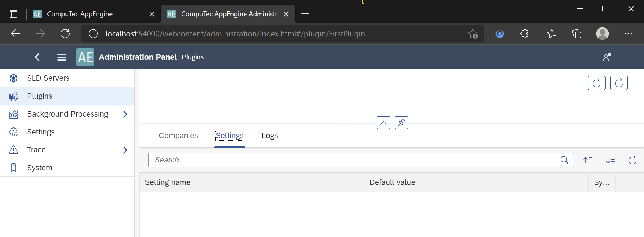The width and height of the screenshot is (644, 237).
Task: Click the Plugins breadcrumb in header
Action: coord(193,57)
